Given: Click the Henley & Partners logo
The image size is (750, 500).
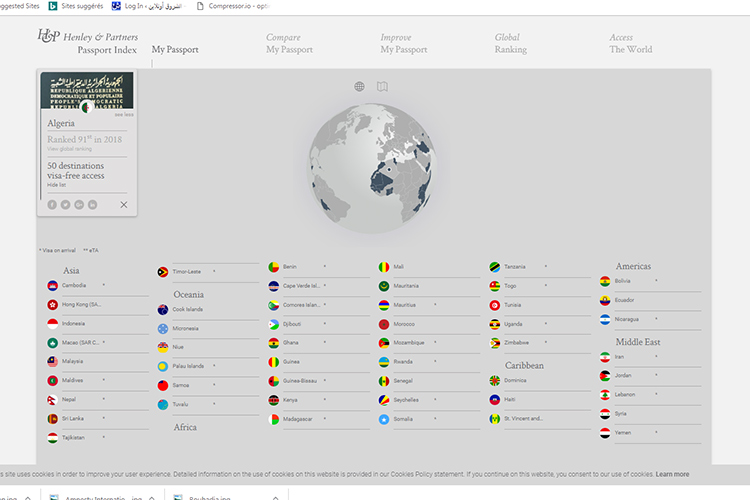Looking at the screenshot, I should pyautogui.click(x=88, y=43).
